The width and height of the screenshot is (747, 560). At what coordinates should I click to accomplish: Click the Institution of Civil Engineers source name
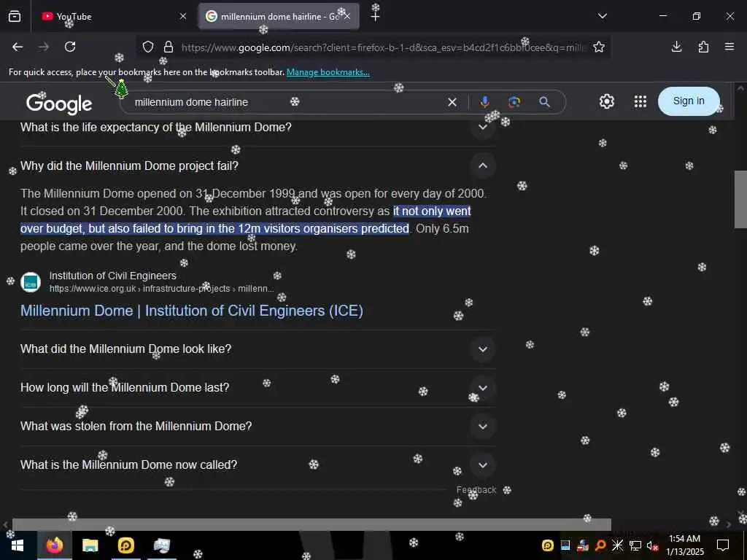point(113,276)
